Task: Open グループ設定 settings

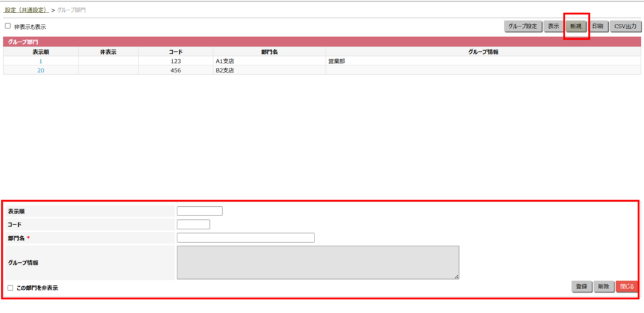Action: click(x=523, y=26)
